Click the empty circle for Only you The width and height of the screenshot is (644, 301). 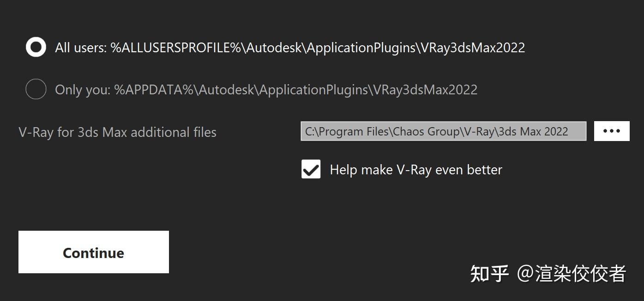coord(36,89)
